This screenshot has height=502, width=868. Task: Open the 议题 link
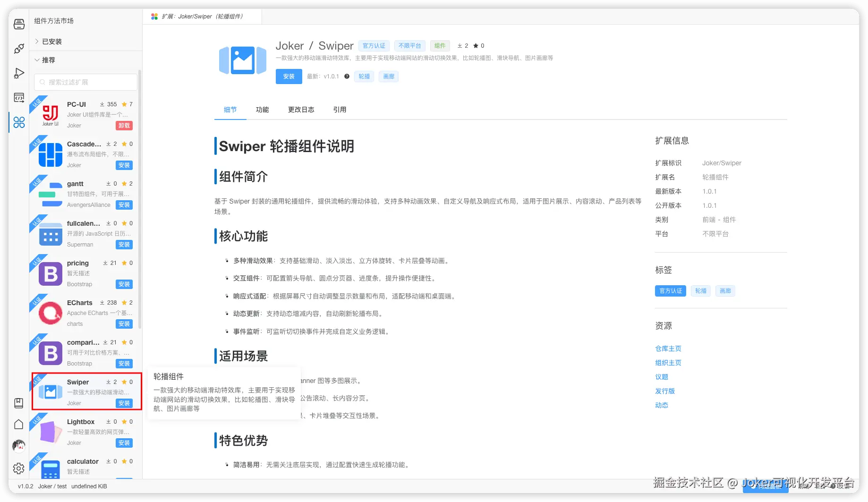662,377
